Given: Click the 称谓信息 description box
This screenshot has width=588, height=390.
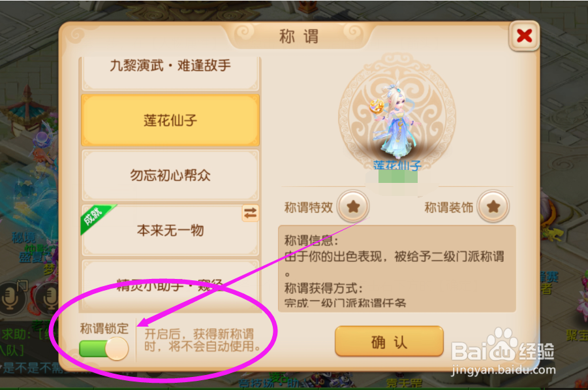Looking at the screenshot, I should (397, 268).
